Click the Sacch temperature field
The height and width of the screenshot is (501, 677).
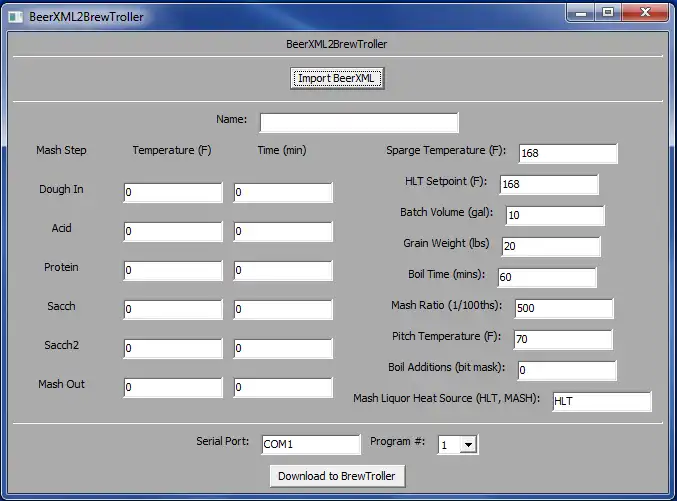pos(173,309)
